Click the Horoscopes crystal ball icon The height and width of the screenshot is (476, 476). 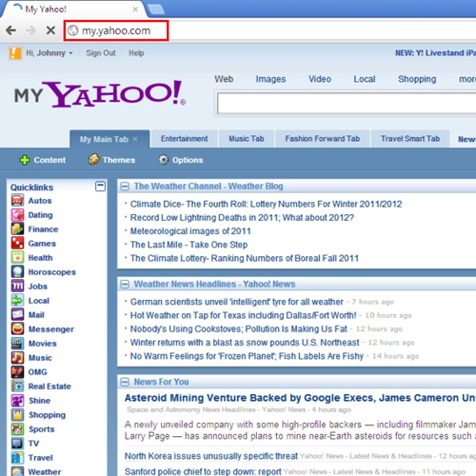(x=17, y=272)
